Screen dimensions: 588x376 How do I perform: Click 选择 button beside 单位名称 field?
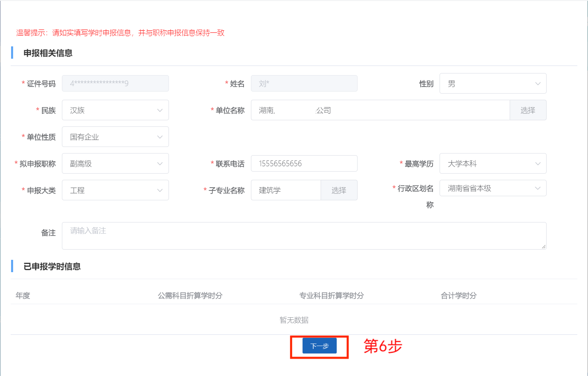(528, 110)
